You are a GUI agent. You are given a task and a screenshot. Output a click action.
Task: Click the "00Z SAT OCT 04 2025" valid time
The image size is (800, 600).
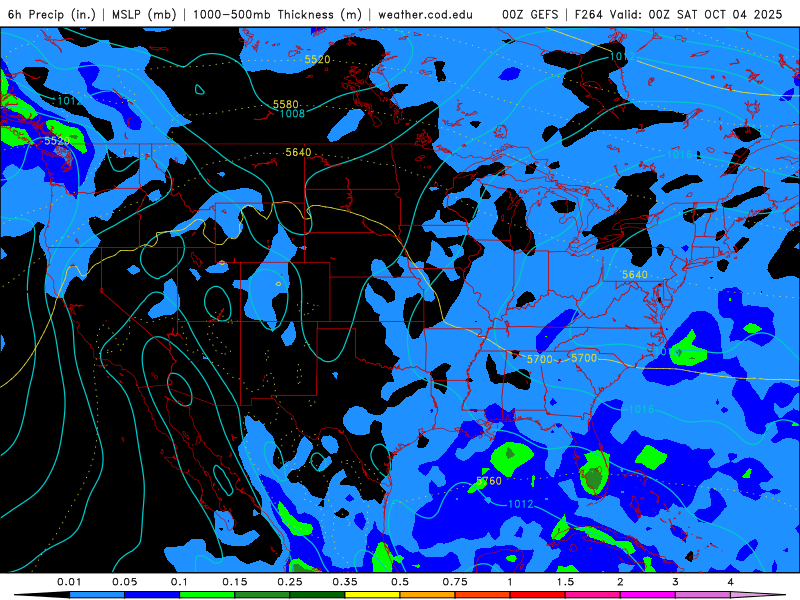715,15
